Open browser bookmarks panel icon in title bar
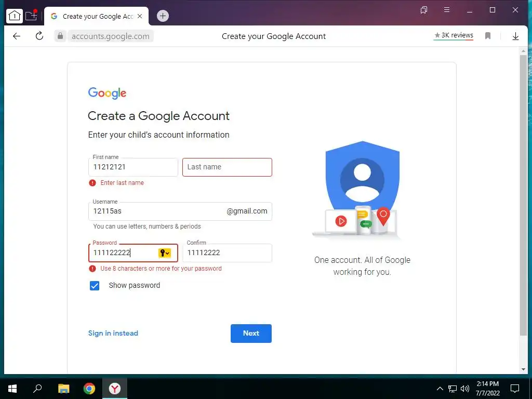532x399 pixels. [x=424, y=10]
